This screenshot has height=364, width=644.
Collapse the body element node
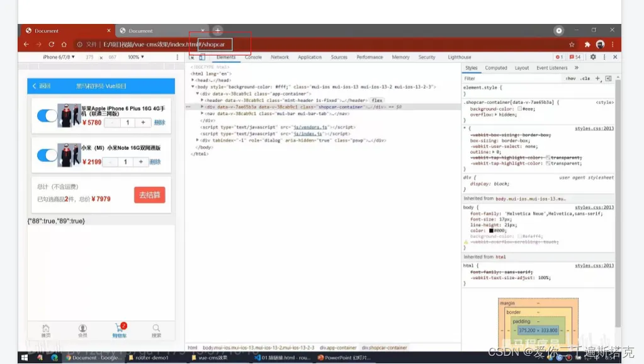pyautogui.click(x=193, y=87)
